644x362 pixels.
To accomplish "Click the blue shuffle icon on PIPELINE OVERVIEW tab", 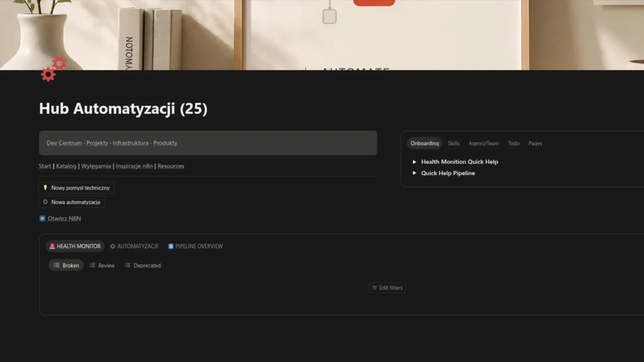I will coord(171,246).
